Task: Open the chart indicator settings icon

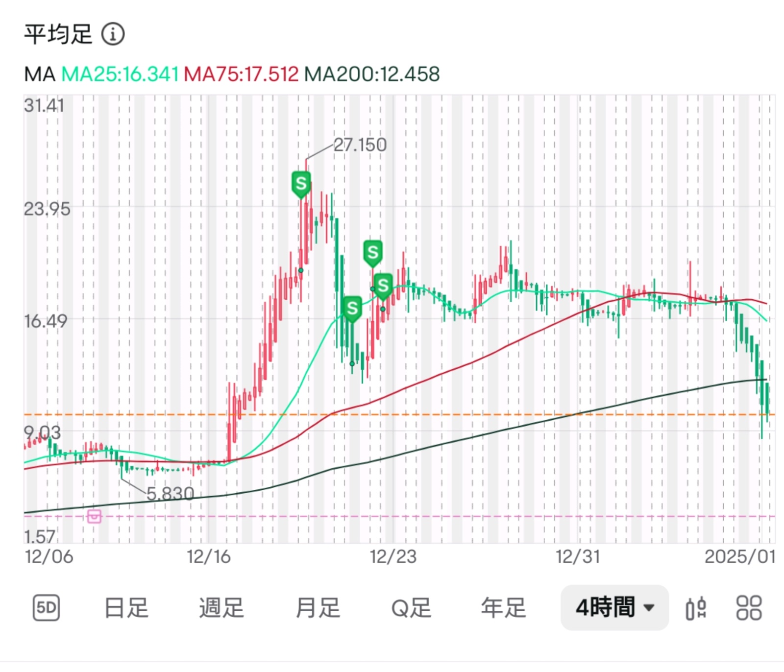Action: point(696,608)
